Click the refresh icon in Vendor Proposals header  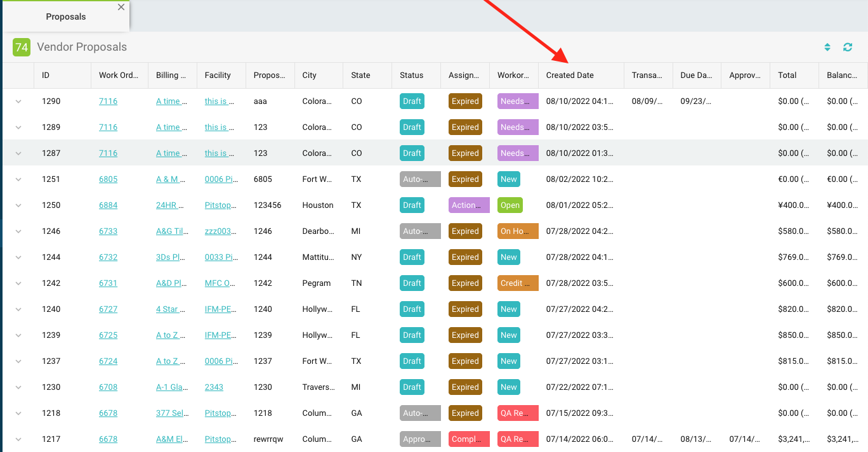tap(847, 47)
